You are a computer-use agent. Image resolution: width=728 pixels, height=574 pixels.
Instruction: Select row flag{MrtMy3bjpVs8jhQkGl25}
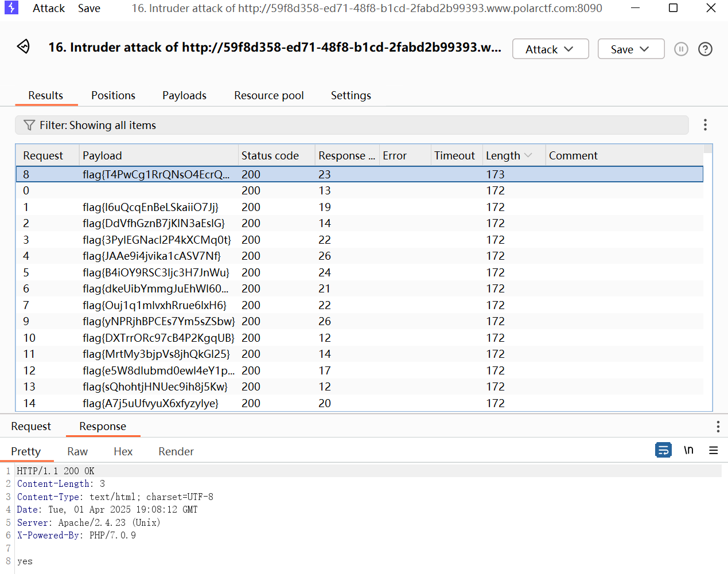click(360, 354)
